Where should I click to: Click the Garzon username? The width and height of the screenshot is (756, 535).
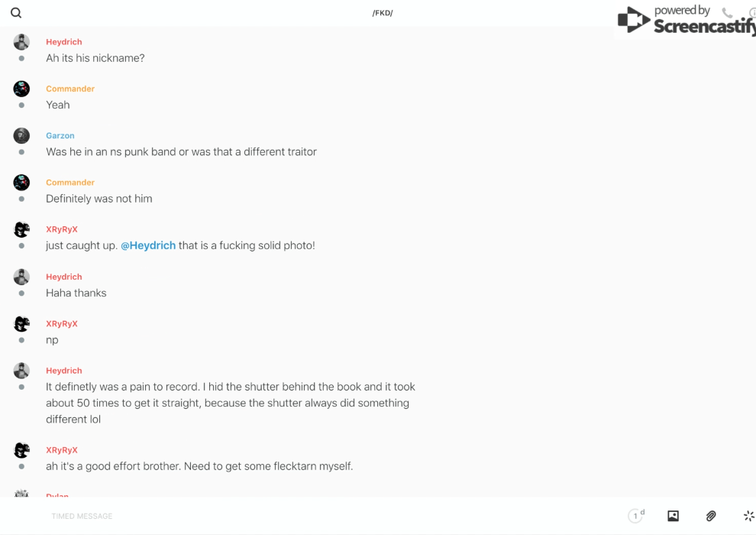(x=60, y=135)
